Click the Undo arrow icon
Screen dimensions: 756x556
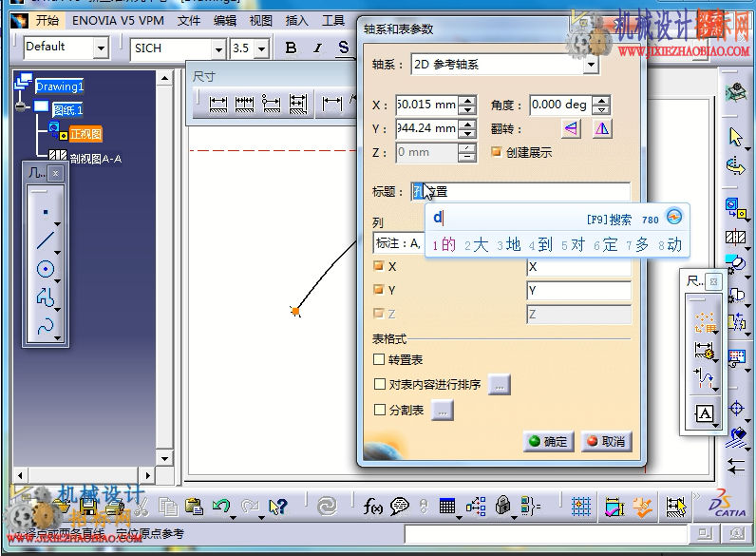pos(221,507)
